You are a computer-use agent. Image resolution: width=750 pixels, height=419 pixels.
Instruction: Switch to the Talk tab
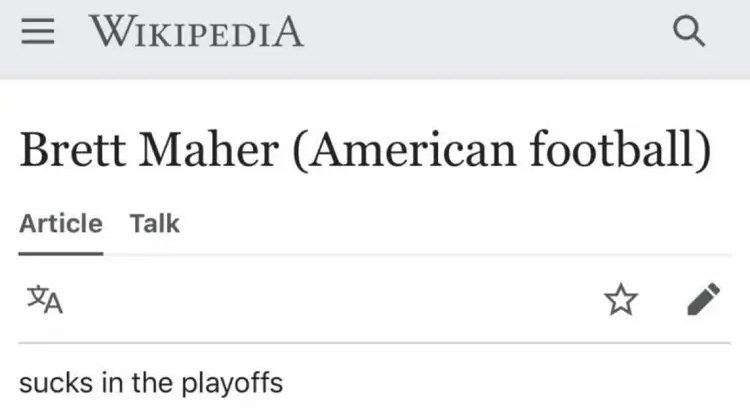(x=154, y=223)
